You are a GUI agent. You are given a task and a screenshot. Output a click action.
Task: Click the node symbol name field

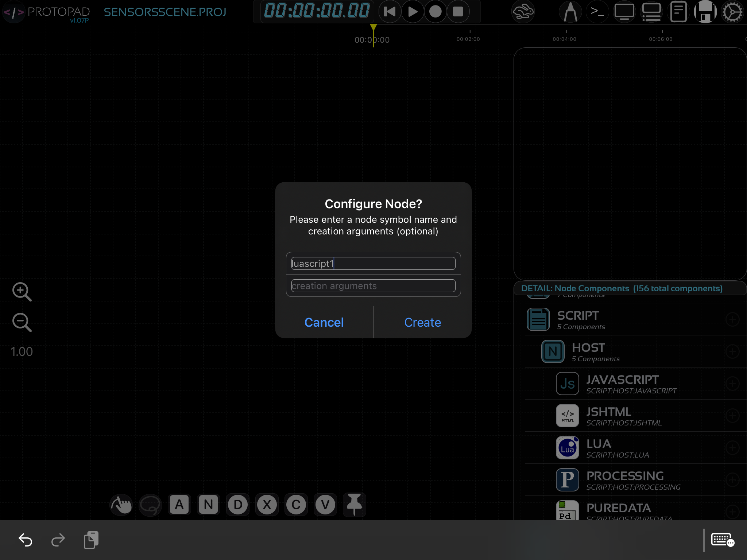(373, 264)
